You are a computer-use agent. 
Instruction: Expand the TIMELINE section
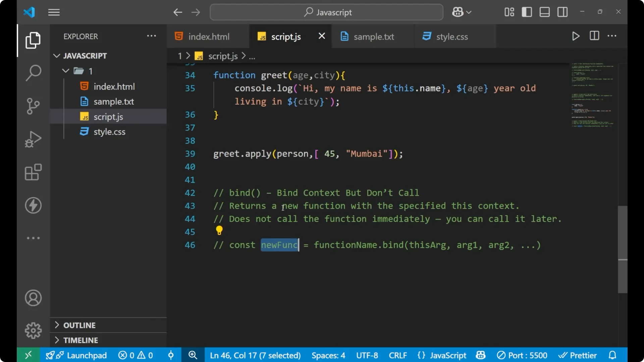click(80, 340)
